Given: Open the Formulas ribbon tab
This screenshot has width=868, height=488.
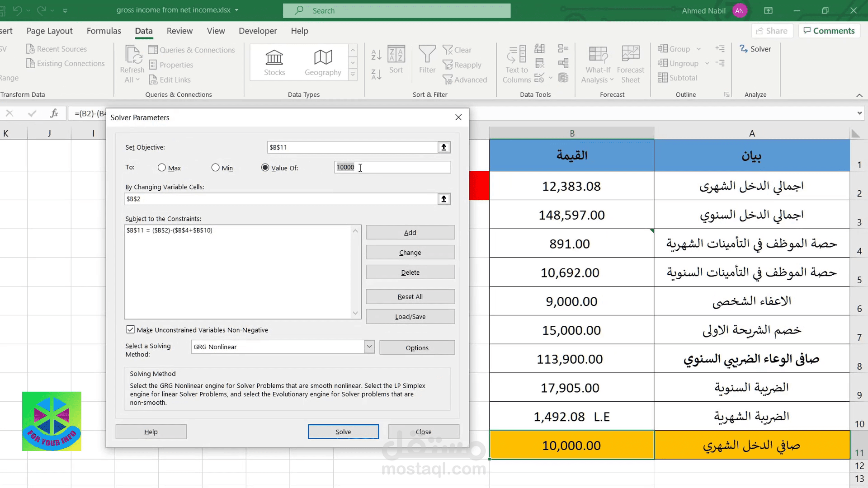Looking at the screenshot, I should (104, 31).
